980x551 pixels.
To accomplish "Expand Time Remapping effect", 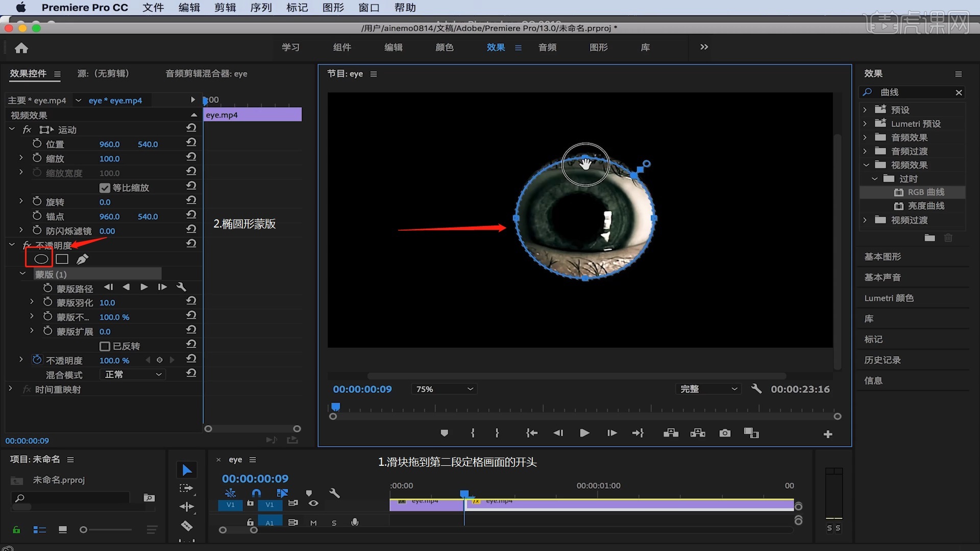I will point(10,389).
